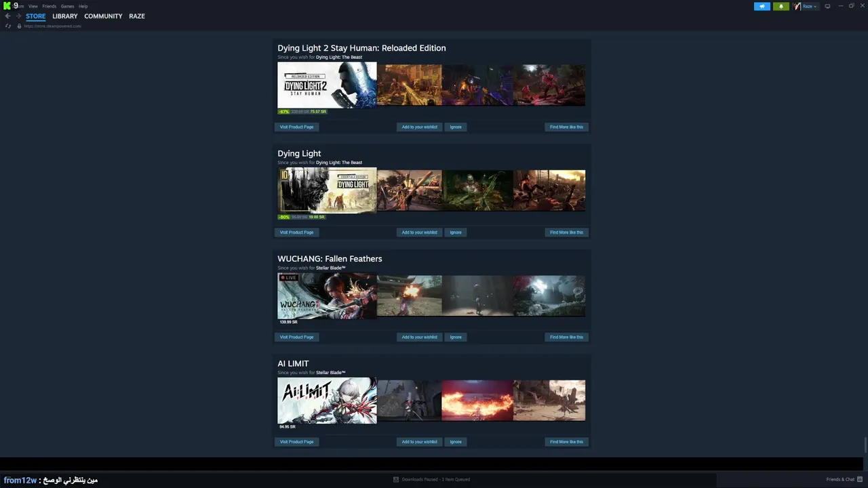Image resolution: width=868 pixels, height=488 pixels.
Task: Click Stellar Blade link under WUCHANG
Action: (x=331, y=268)
